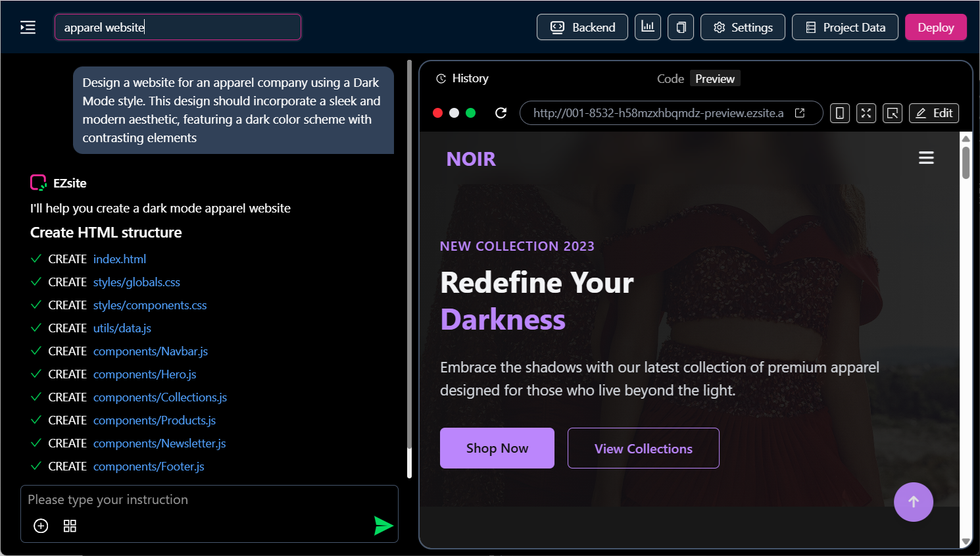Screen dimensions: 980x556
Task: Click View Collections button
Action: click(643, 448)
